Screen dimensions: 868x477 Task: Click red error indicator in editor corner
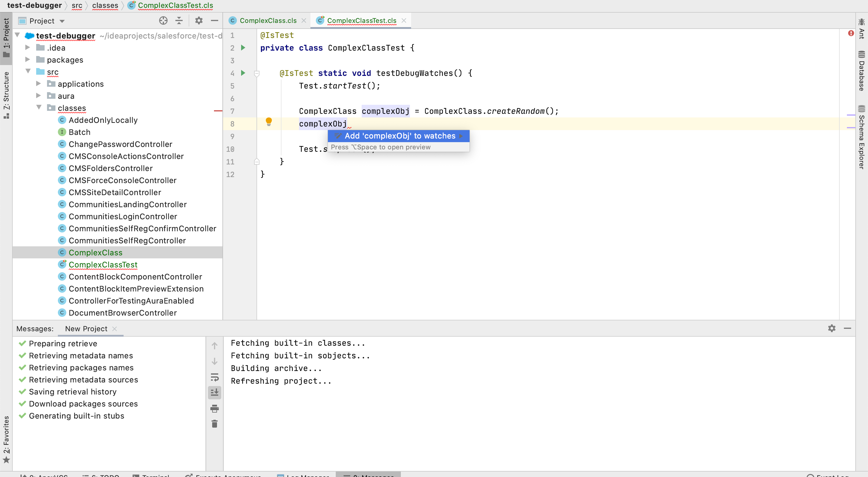(851, 33)
